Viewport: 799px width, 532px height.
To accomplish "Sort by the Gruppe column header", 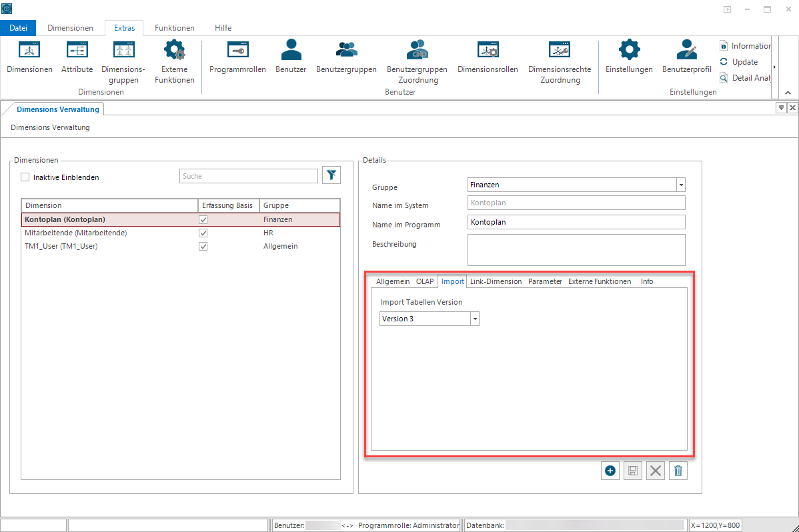I will coord(299,205).
